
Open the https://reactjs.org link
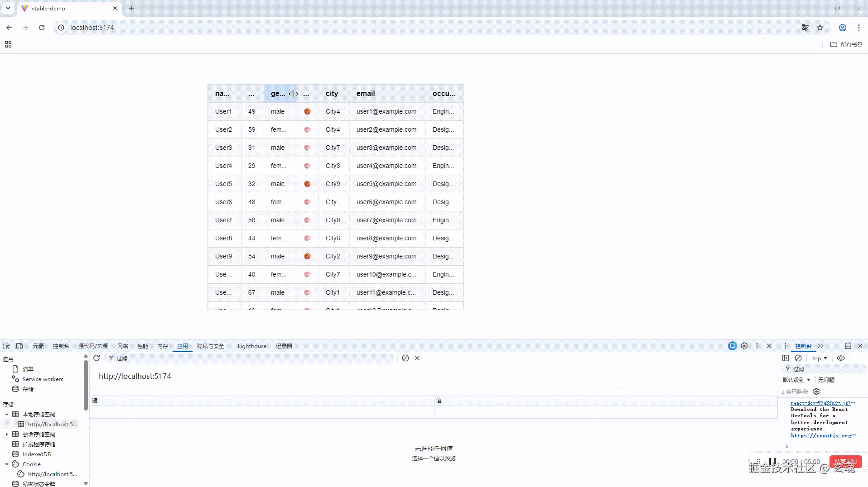823,435
